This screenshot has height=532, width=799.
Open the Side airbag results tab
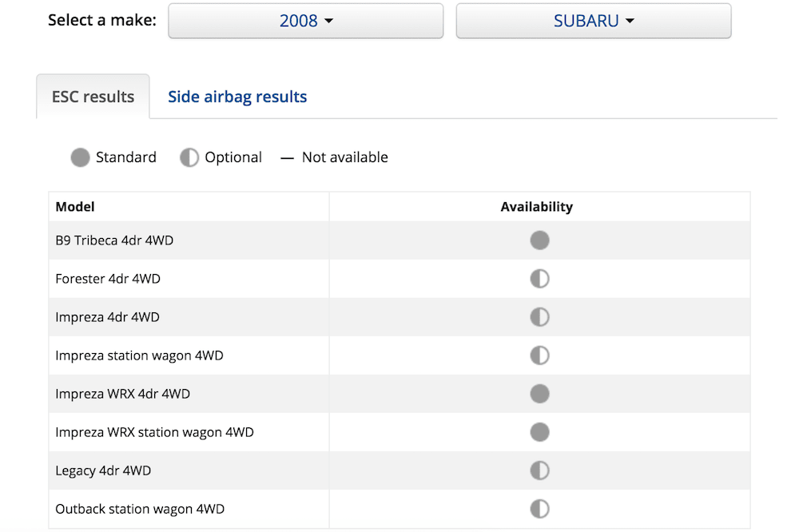pos(237,97)
